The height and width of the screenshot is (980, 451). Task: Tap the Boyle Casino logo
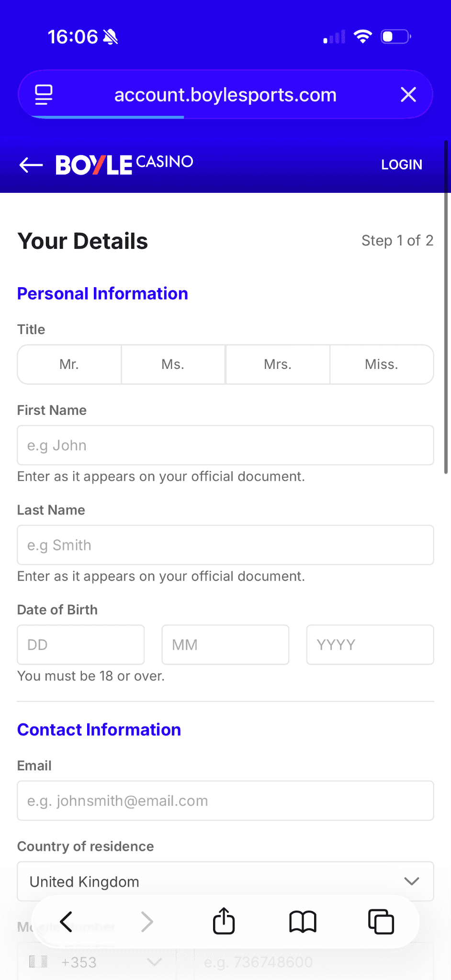[x=124, y=164]
